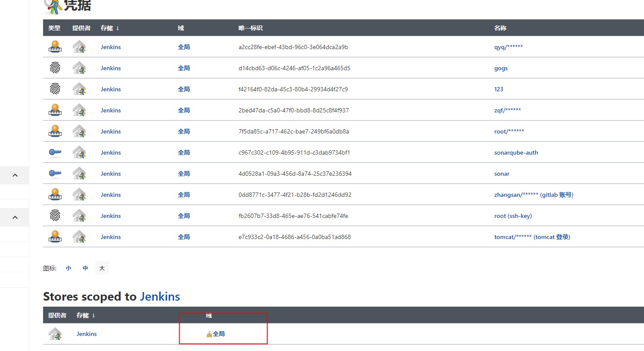Click the provider house icon in the zqf/****** row
644x351 pixels.
(x=79, y=110)
